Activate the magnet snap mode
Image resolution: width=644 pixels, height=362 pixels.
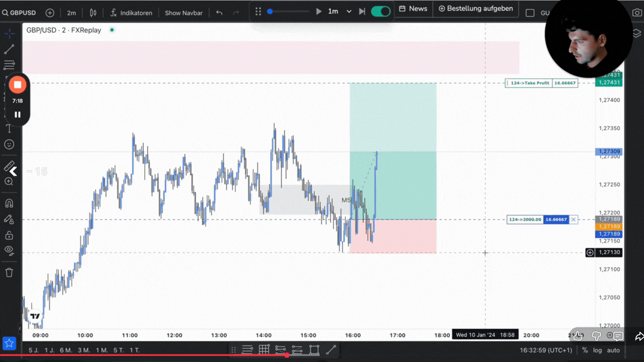pos(9,203)
